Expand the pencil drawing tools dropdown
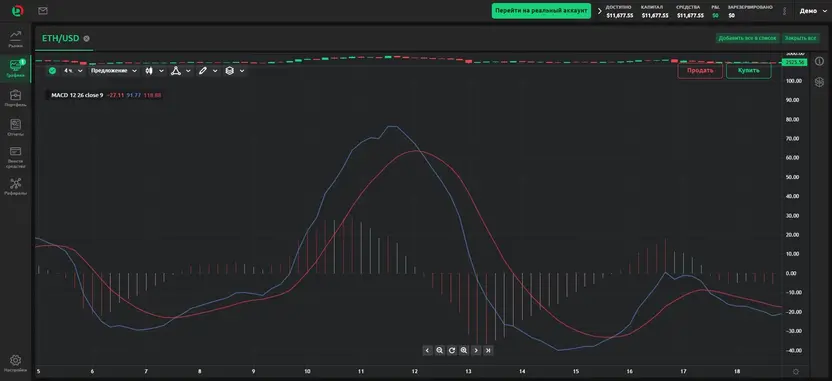 (x=207, y=71)
